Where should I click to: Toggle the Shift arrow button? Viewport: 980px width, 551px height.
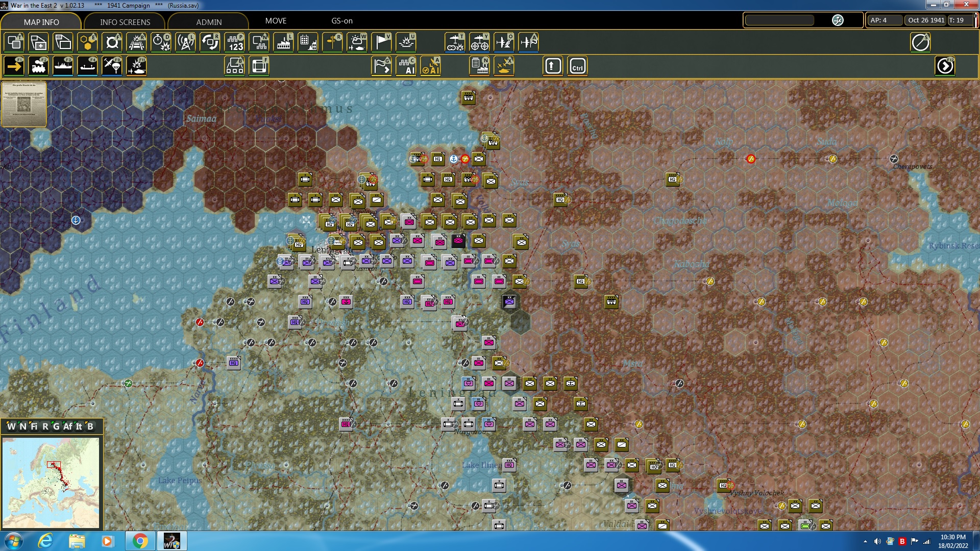[x=553, y=66]
